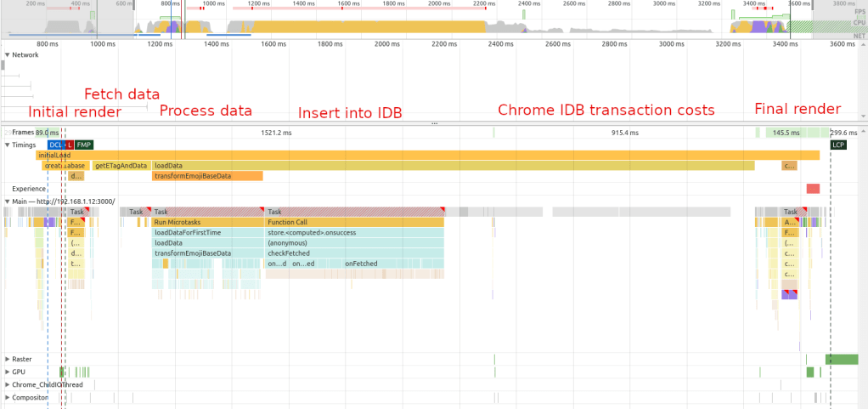The height and width of the screenshot is (409, 868).
Task: Click the store.<computed>.onsuccess entry
Action: tap(355, 232)
